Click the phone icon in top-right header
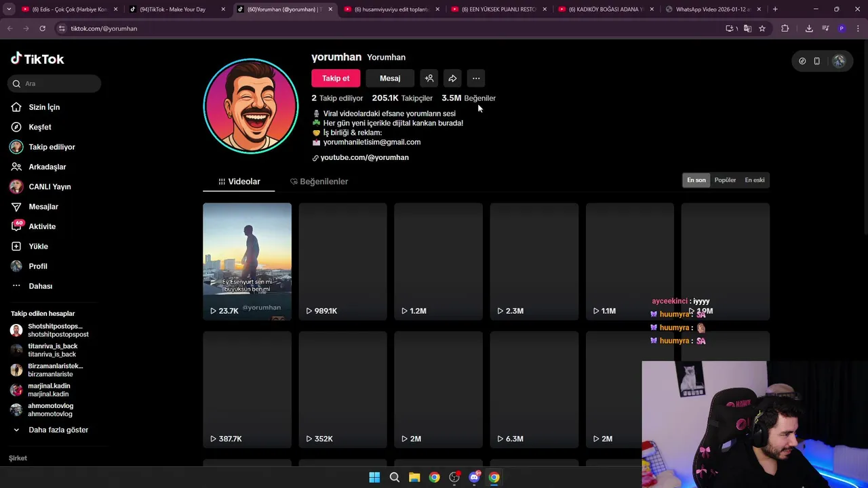Screen dimensions: 868x488 click(816, 61)
